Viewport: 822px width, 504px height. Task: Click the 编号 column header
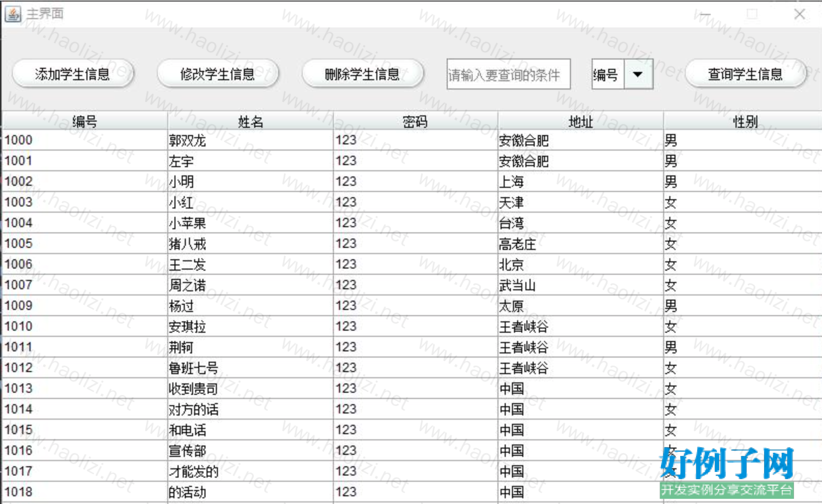click(x=84, y=122)
